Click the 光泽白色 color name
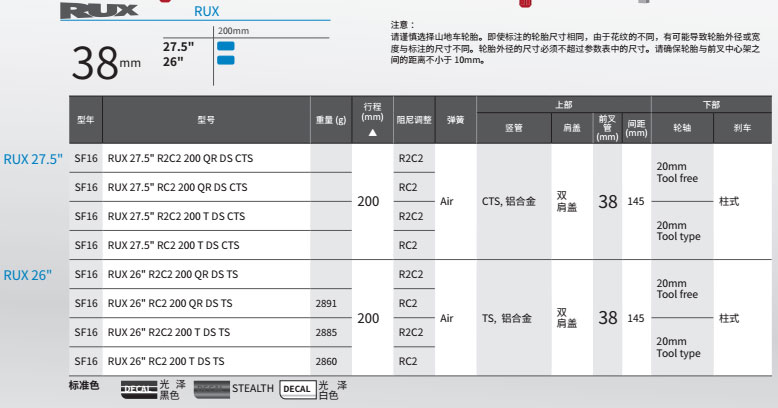The height and width of the screenshot is (408, 778). pyautogui.click(x=333, y=390)
